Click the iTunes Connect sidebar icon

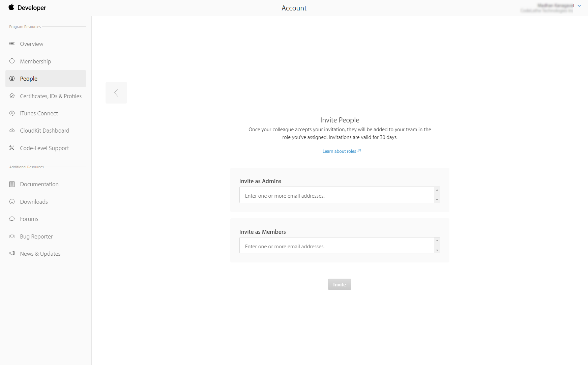point(12,113)
